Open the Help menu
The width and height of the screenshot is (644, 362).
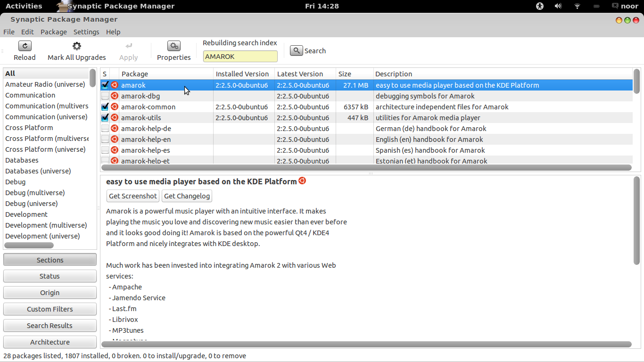click(x=113, y=32)
